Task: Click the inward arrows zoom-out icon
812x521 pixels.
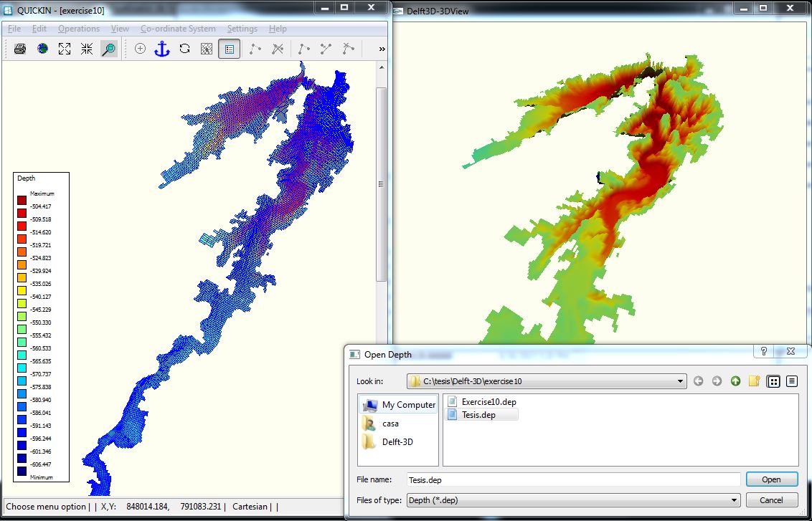Action: tap(87, 49)
